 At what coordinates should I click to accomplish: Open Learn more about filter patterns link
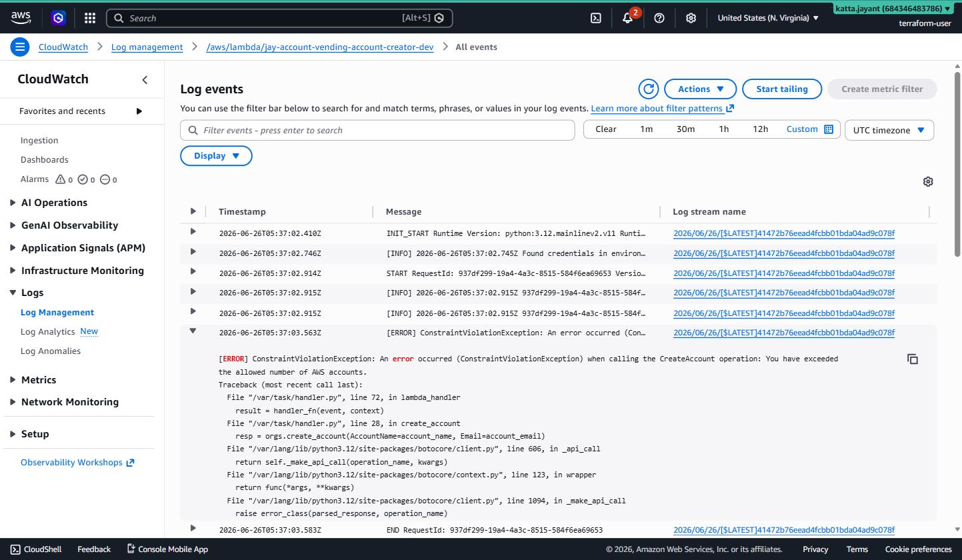pos(662,108)
